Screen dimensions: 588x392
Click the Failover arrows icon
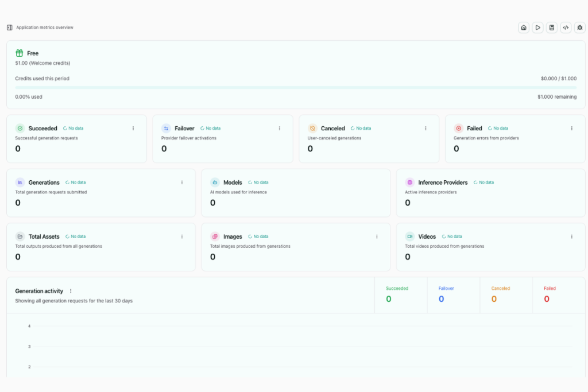click(166, 128)
